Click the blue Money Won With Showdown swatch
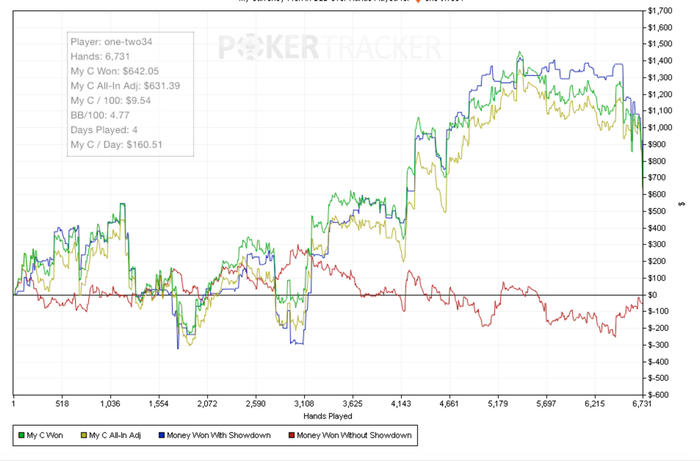The width and height of the screenshot is (700, 461). point(162,435)
